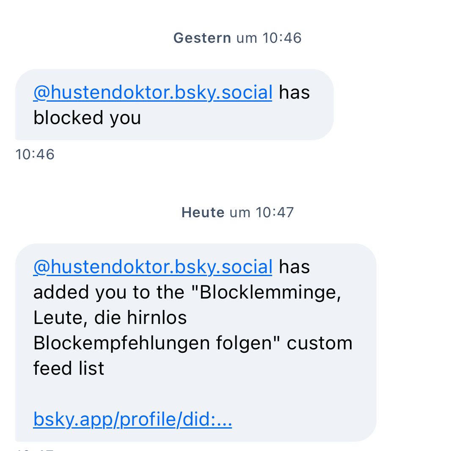Click the "Leute, die hirnlos" text line
476x451 pixels.
point(110,318)
